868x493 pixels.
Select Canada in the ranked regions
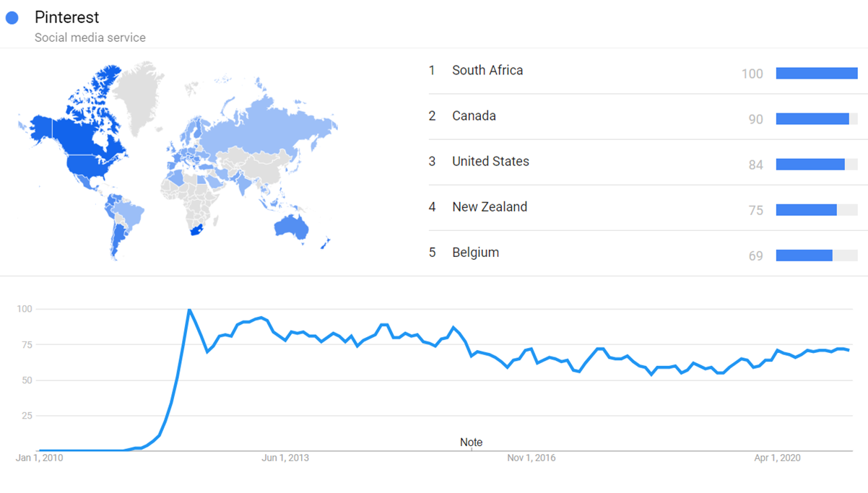tap(474, 116)
